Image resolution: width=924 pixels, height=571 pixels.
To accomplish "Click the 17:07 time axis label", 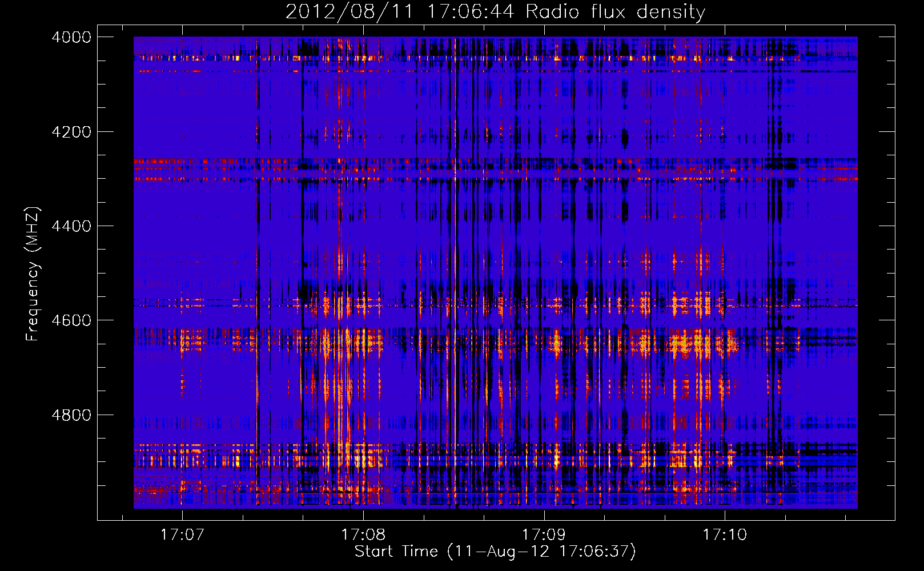I will [x=182, y=534].
